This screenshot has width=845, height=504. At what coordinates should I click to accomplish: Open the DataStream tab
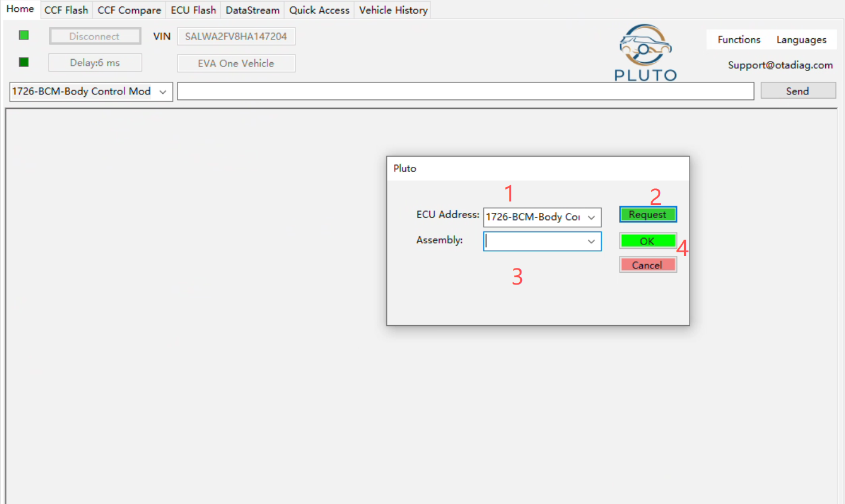(252, 10)
